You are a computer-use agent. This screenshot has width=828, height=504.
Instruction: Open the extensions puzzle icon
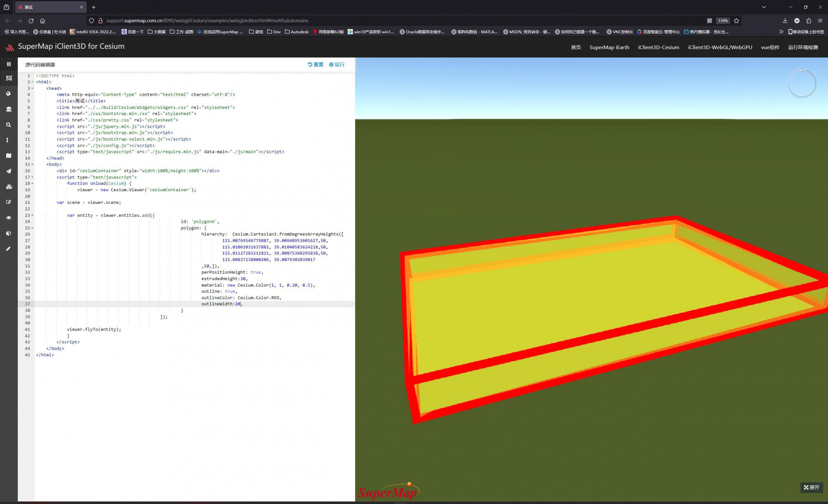[808, 20]
